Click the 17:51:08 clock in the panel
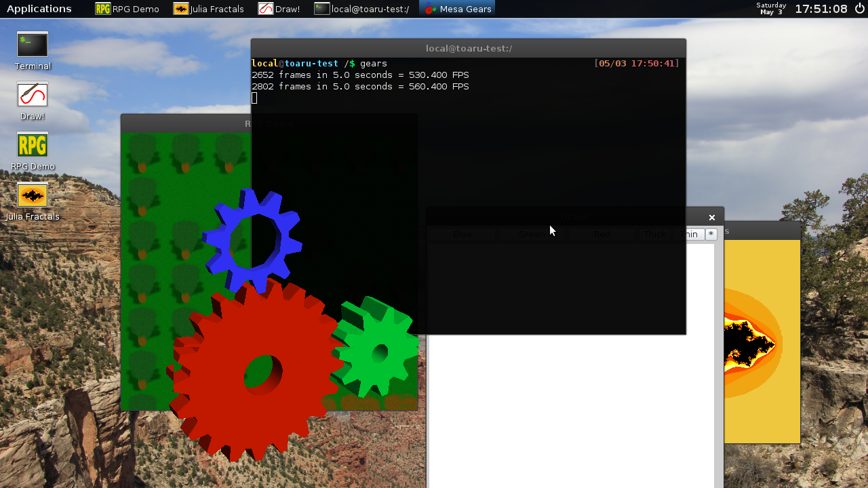This screenshot has width=868, height=488. (x=821, y=9)
